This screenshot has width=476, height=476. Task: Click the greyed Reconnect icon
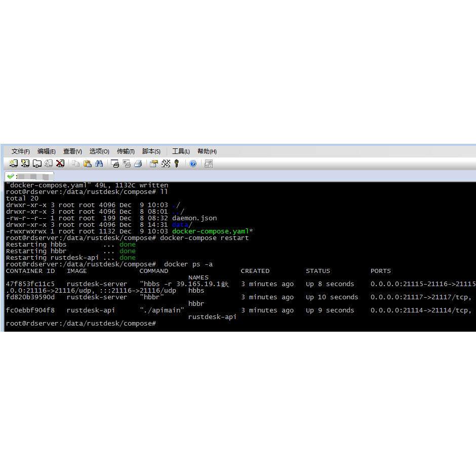point(49,164)
